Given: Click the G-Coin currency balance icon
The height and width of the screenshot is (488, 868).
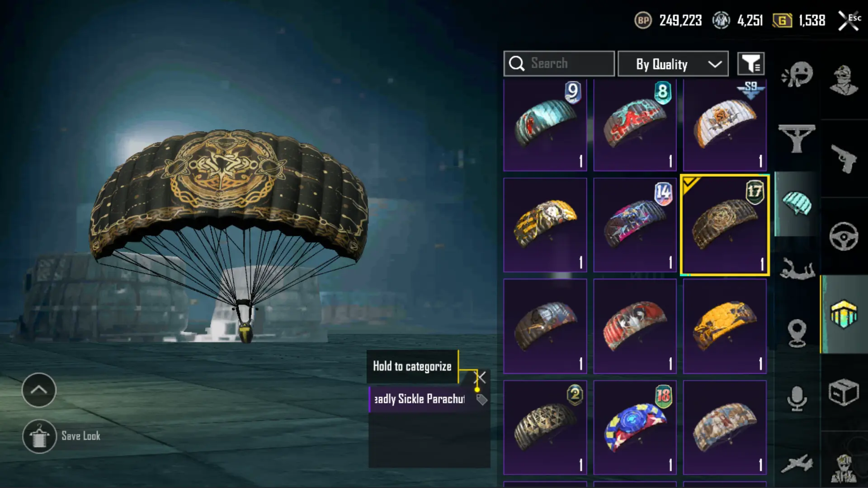Looking at the screenshot, I should coord(782,20).
